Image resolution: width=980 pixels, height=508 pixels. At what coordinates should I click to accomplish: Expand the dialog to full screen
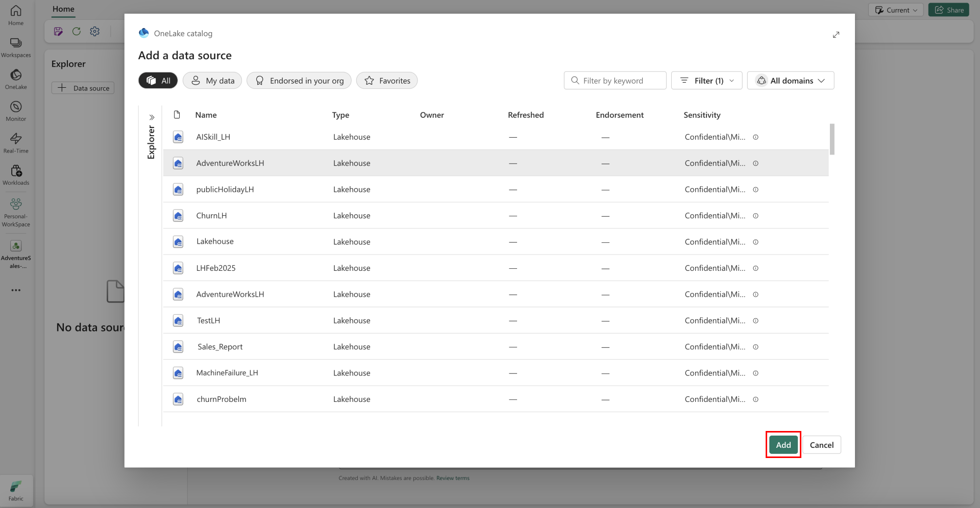tap(836, 35)
